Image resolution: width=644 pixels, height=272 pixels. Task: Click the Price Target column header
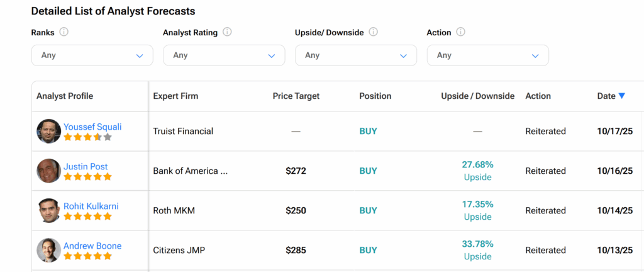click(296, 96)
